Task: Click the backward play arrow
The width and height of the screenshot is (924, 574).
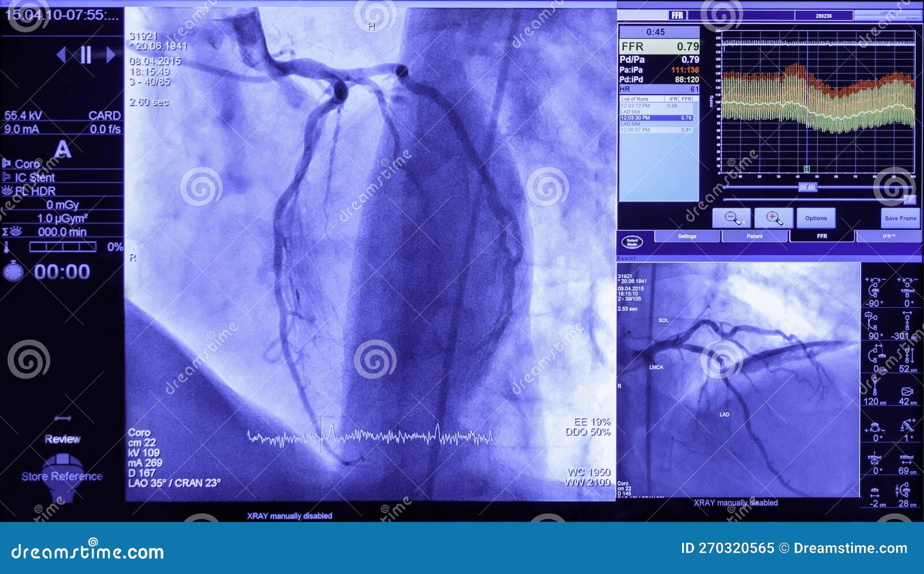Action: (61, 54)
